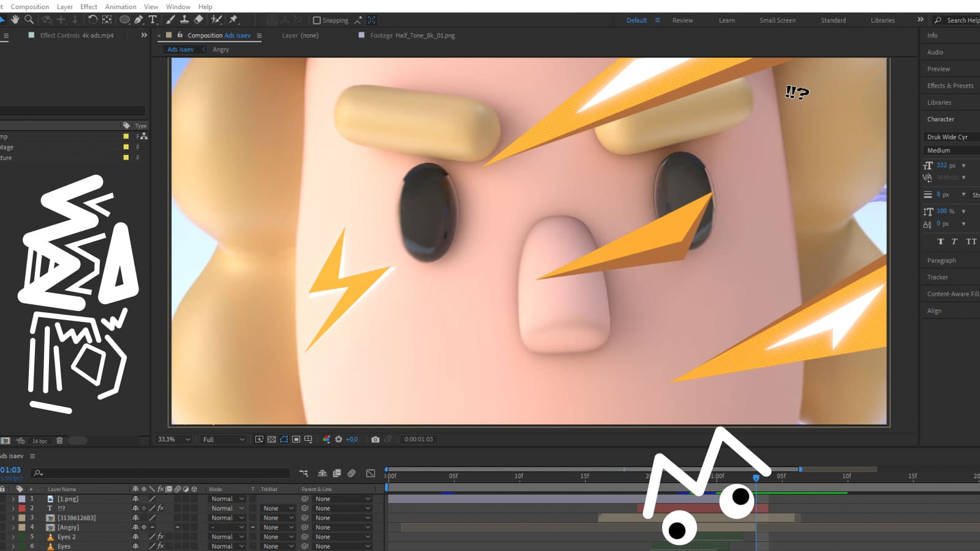Image resolution: width=980 pixels, height=551 pixels.
Task: Select the Puppet Pin tool
Action: pyautogui.click(x=233, y=20)
